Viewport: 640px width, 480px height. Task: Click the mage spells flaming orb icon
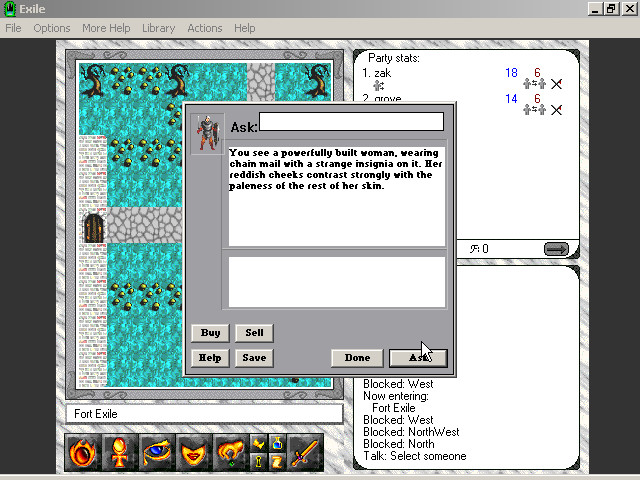(x=83, y=453)
